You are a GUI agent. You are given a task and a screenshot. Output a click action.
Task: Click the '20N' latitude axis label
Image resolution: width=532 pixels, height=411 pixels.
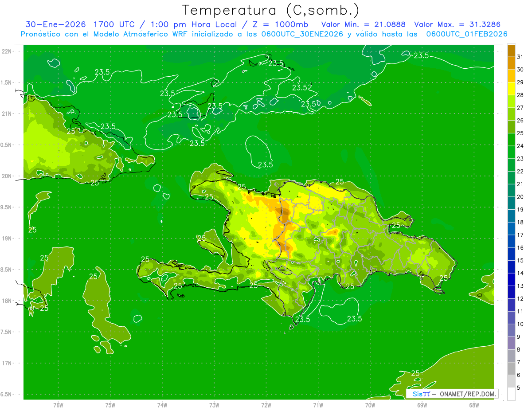pyautogui.click(x=7, y=176)
